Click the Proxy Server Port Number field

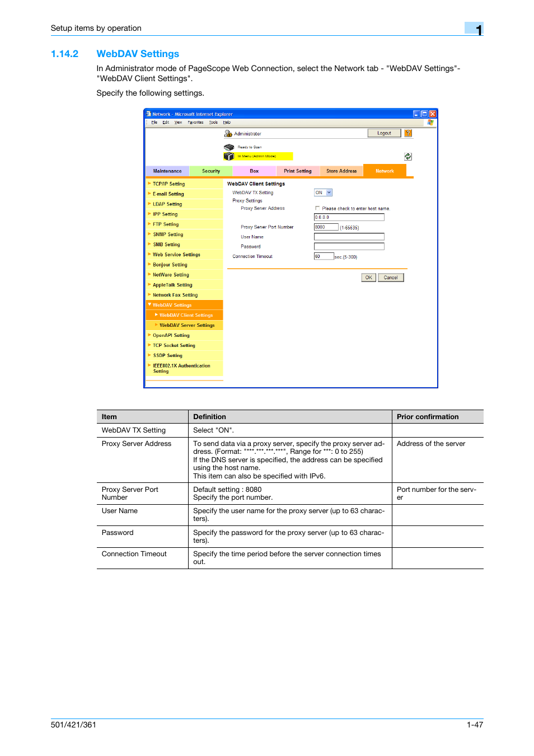326,227
